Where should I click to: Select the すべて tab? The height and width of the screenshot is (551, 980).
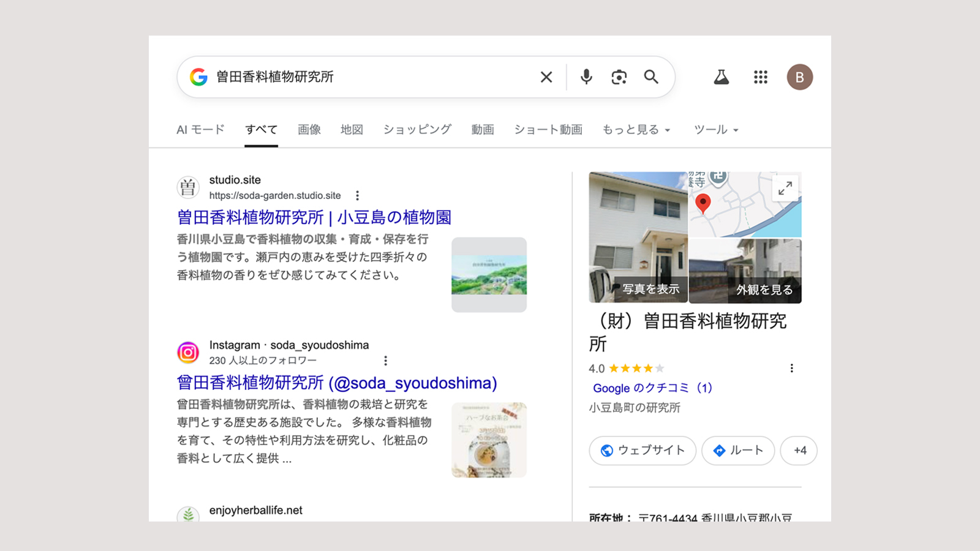[262, 130]
